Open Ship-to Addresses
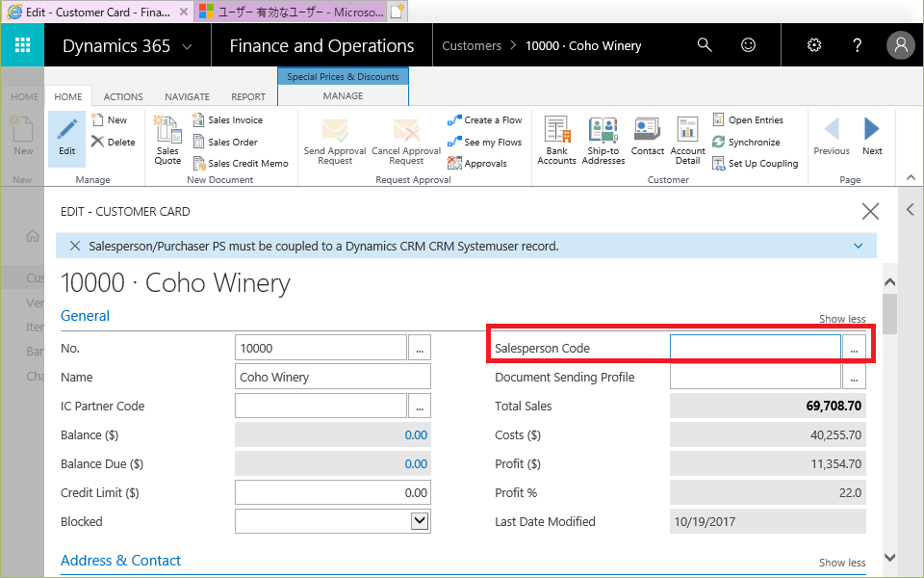Screen dimensions: 924x578 pos(603,141)
